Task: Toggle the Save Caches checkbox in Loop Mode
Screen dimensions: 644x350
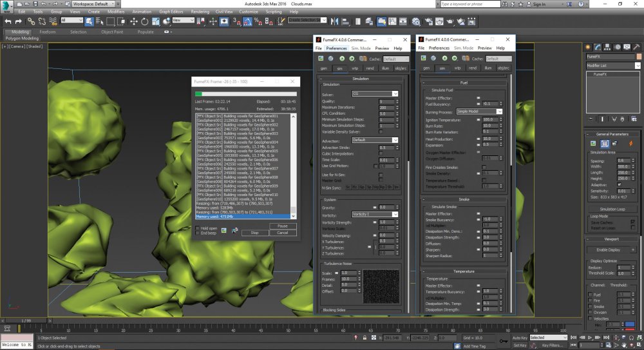Action: (x=633, y=222)
